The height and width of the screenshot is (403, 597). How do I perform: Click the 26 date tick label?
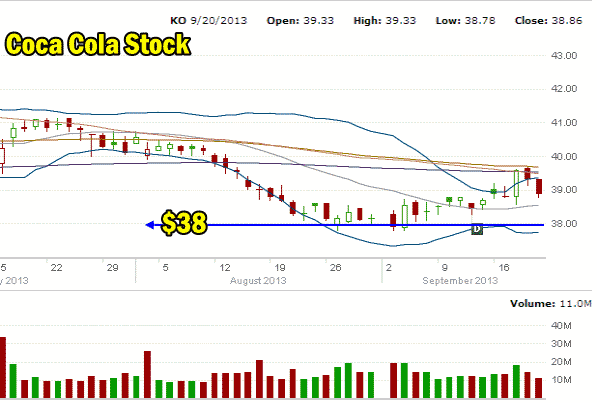point(335,268)
